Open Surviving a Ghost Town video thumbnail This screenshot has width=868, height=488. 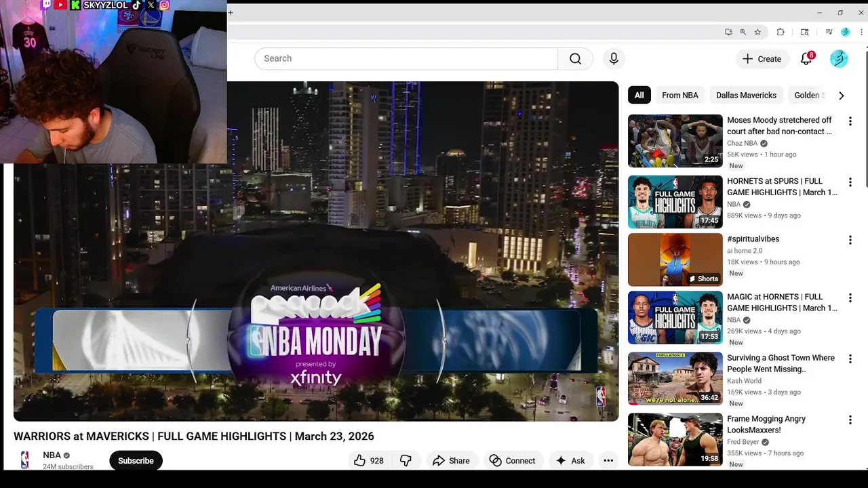click(x=675, y=379)
